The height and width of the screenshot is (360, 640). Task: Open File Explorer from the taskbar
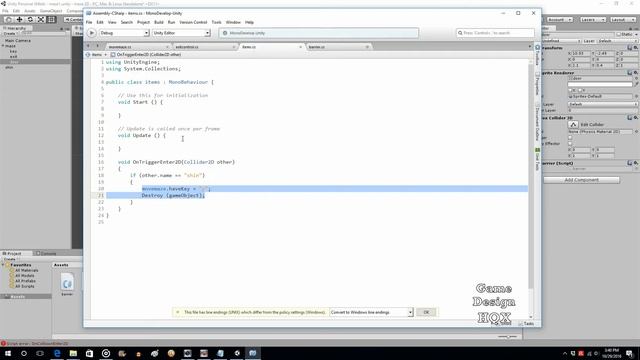click(73, 353)
